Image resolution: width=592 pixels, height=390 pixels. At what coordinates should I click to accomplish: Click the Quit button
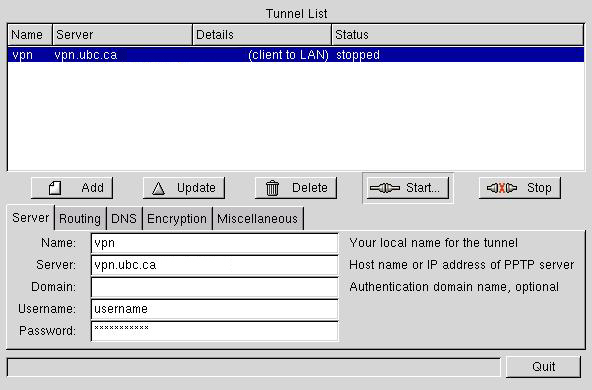[543, 367]
